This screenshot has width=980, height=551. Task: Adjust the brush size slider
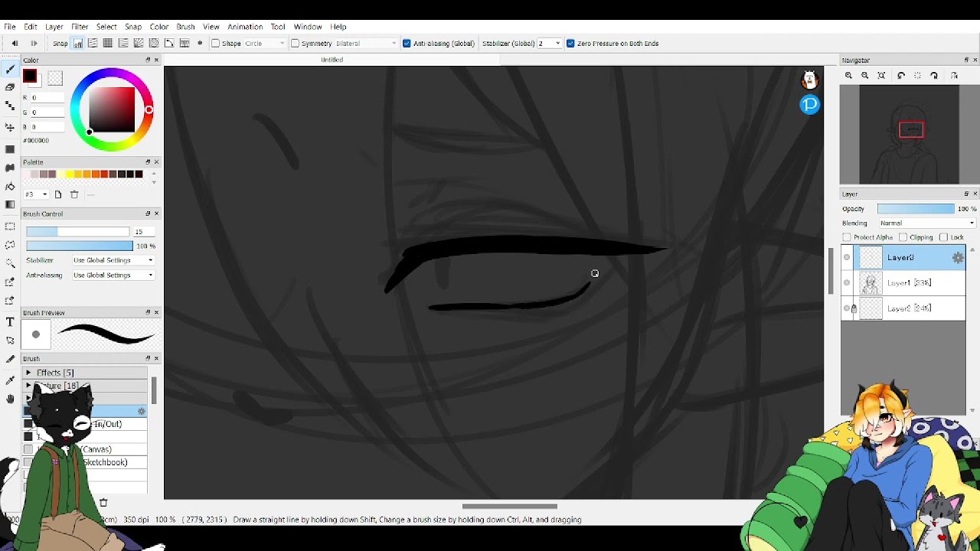coord(78,232)
